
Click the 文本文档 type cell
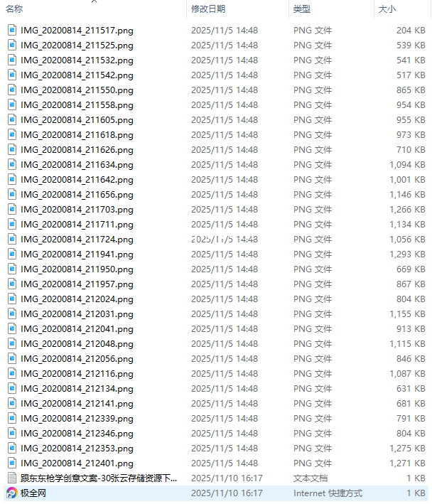click(x=310, y=478)
